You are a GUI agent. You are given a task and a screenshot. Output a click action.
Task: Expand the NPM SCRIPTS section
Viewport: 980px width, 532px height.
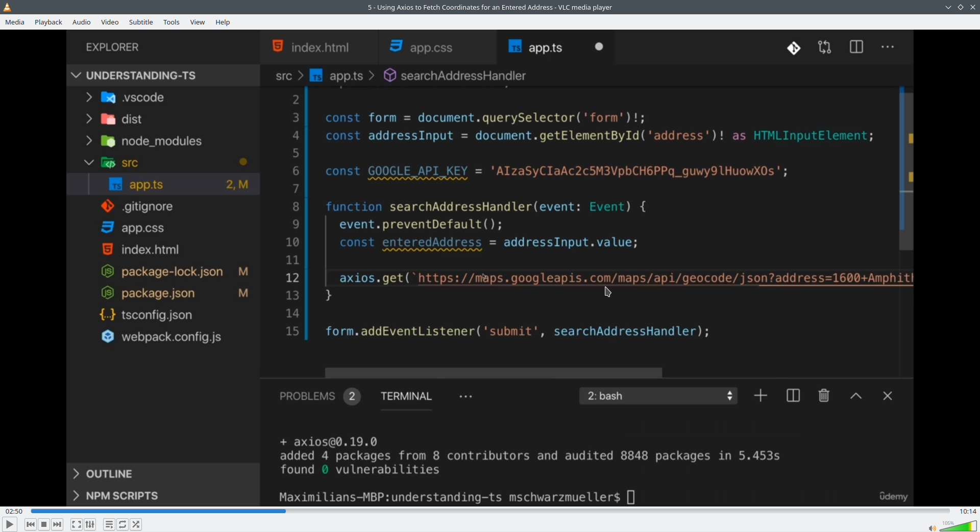coord(163,496)
